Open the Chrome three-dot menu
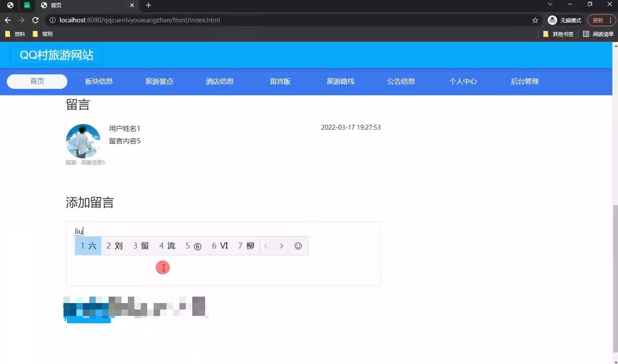Viewport: 618px width, 364px height. 610,20
